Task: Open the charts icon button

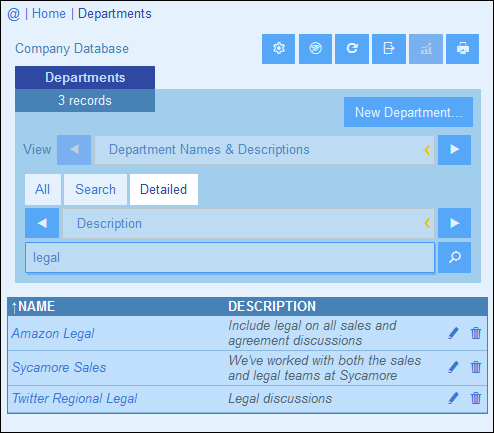Action: coord(426,49)
